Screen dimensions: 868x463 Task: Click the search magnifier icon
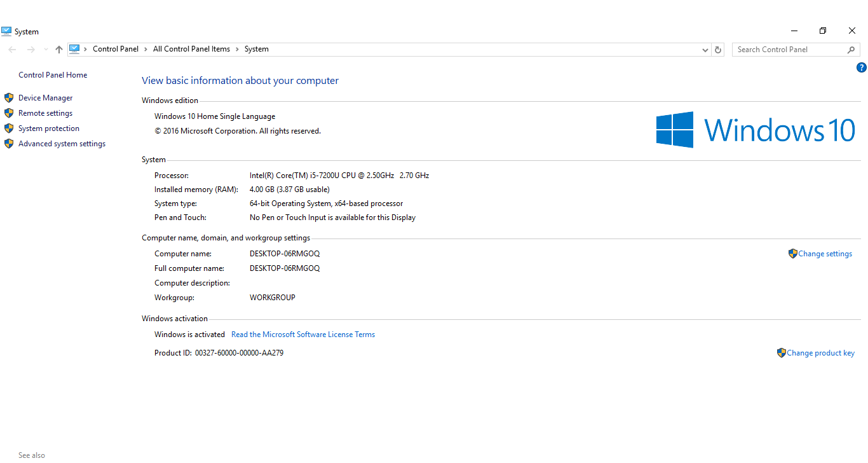pos(851,50)
